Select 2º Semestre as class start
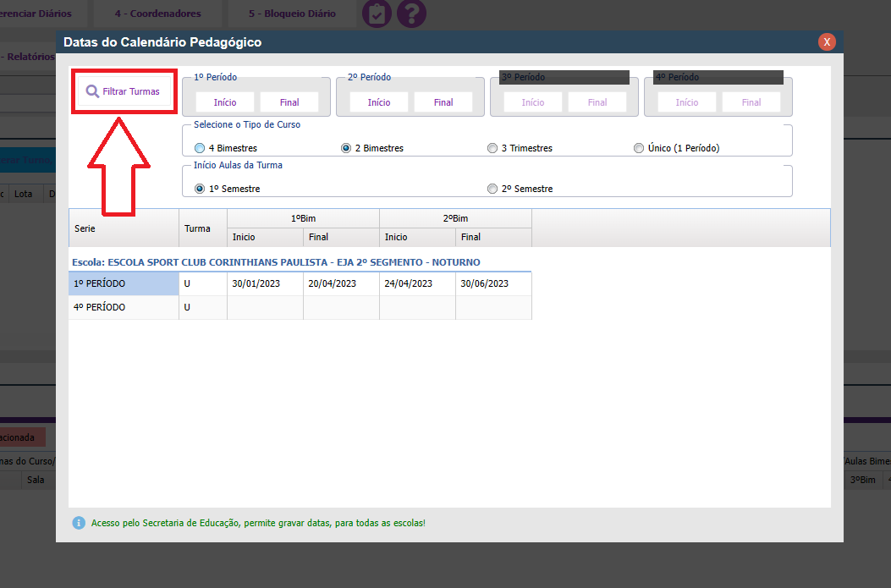 tap(492, 189)
